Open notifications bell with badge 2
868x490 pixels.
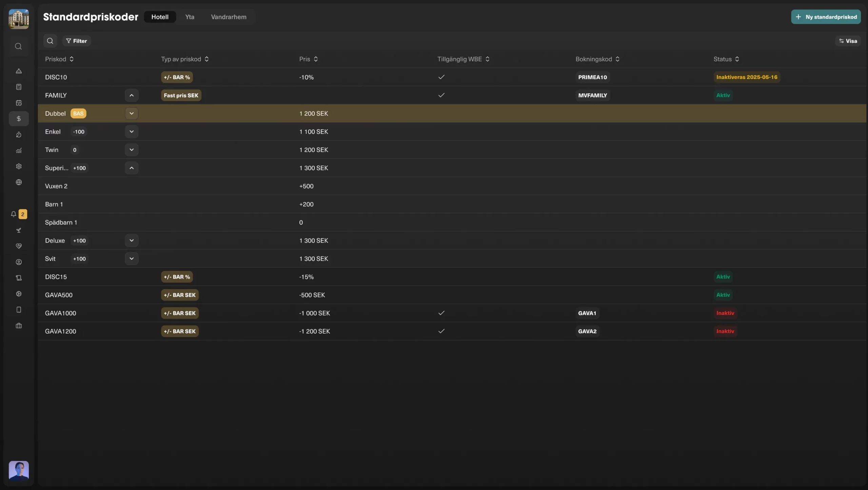click(14, 214)
